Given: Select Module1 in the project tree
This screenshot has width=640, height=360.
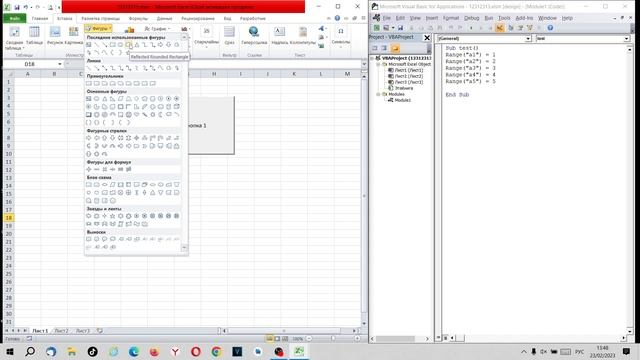Looking at the screenshot, I should [402, 100].
